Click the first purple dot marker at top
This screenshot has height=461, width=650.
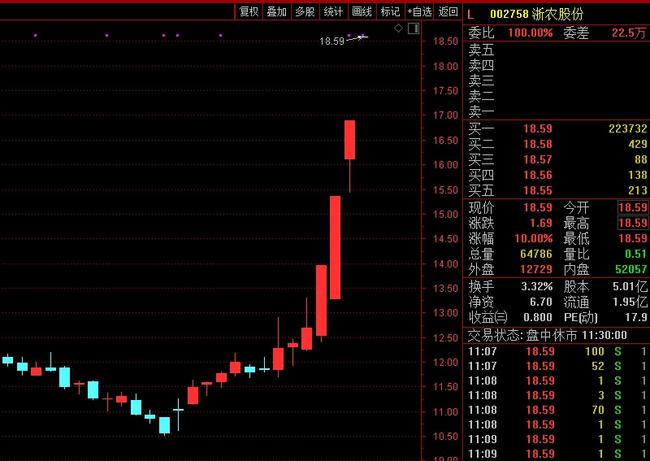coord(35,35)
